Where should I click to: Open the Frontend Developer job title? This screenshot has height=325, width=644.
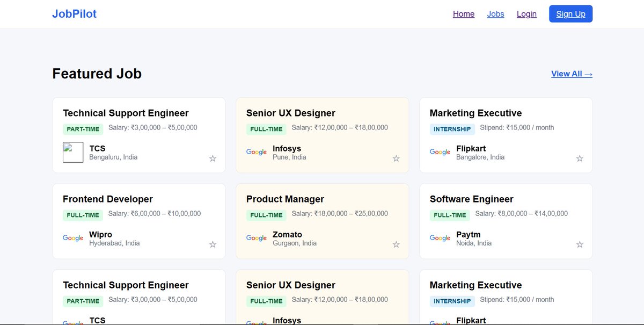point(108,199)
